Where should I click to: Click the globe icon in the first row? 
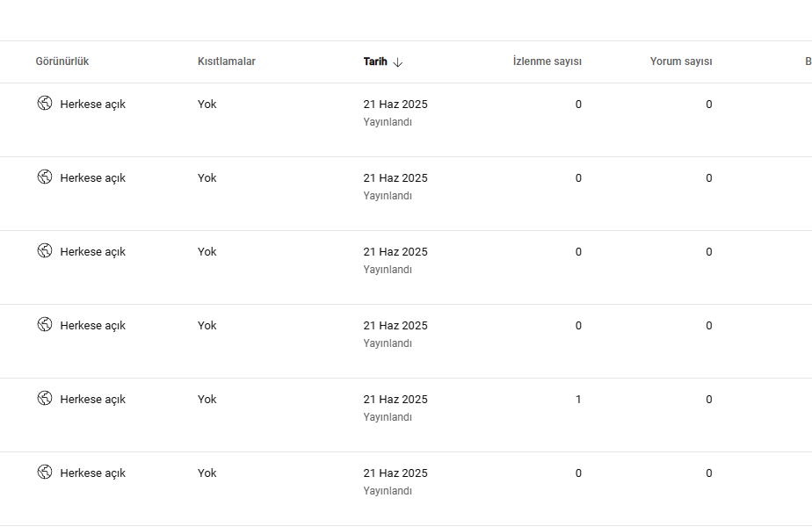[45, 103]
